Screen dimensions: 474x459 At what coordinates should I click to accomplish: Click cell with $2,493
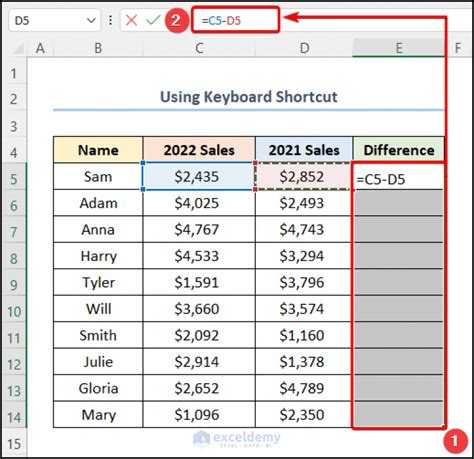pyautogui.click(x=304, y=203)
